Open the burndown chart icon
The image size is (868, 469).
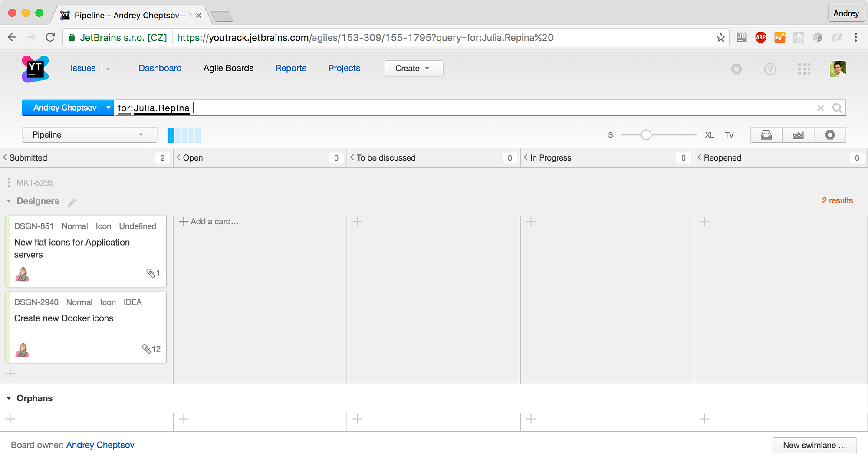coord(798,135)
